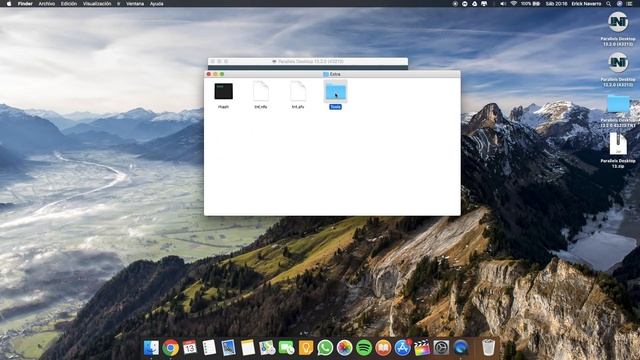Open Notes app in the Dock

click(248, 348)
